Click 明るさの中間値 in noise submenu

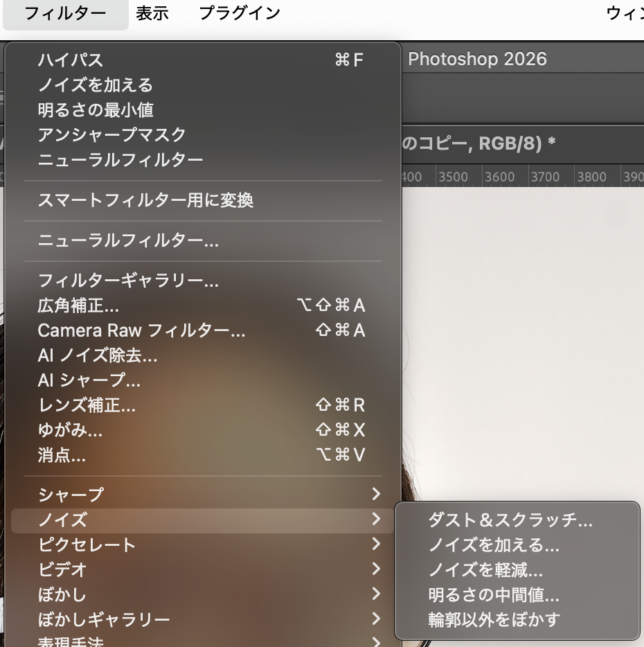(x=494, y=595)
